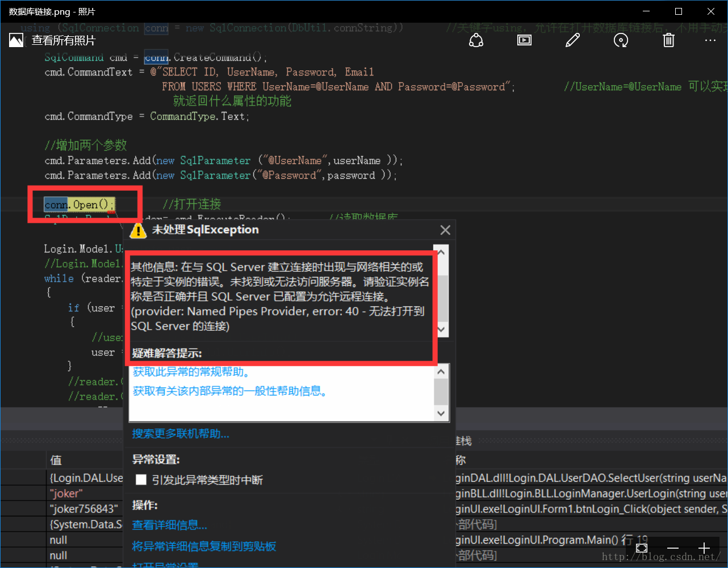Click the @Password SqlParameter code line
This screenshot has width=728, height=568.
click(x=221, y=175)
